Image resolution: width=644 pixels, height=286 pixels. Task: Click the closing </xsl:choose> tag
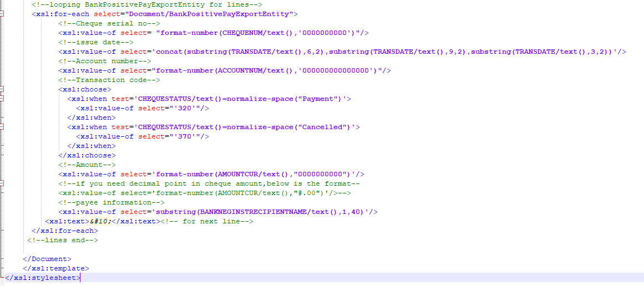(x=87, y=155)
